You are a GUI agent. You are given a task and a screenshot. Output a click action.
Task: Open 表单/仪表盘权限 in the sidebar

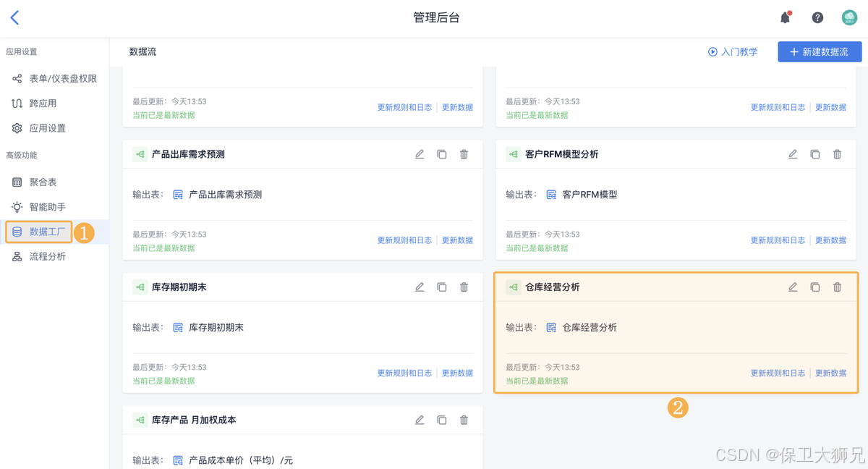[54, 78]
